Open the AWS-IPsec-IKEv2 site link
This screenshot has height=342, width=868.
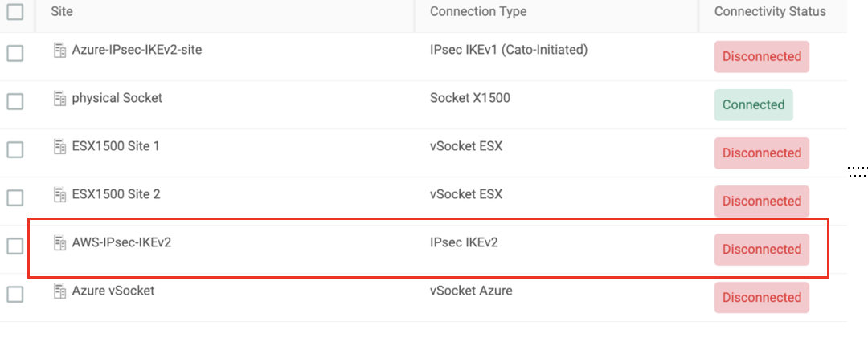(x=122, y=242)
